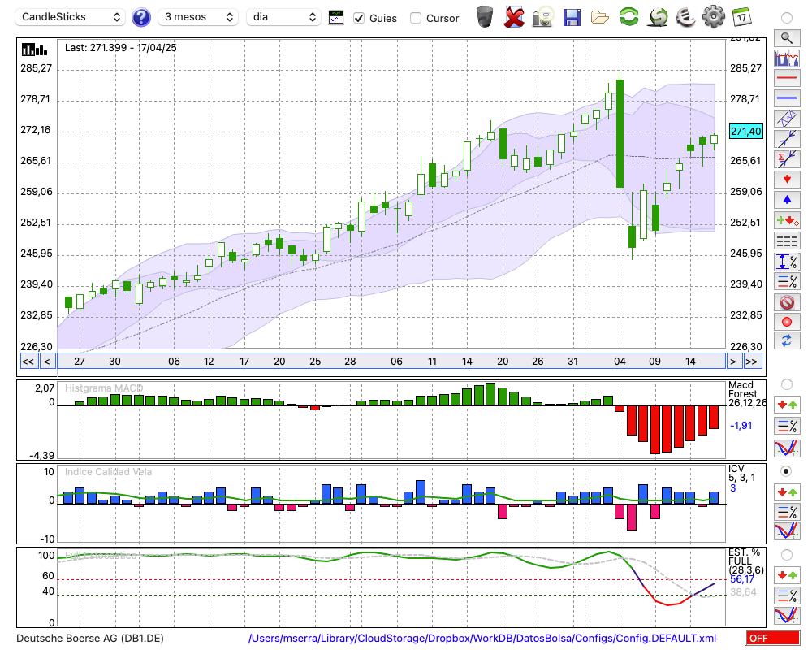Enable the Cursor checkbox
Image resolution: width=812 pixels, height=650 pixels.
click(415, 18)
